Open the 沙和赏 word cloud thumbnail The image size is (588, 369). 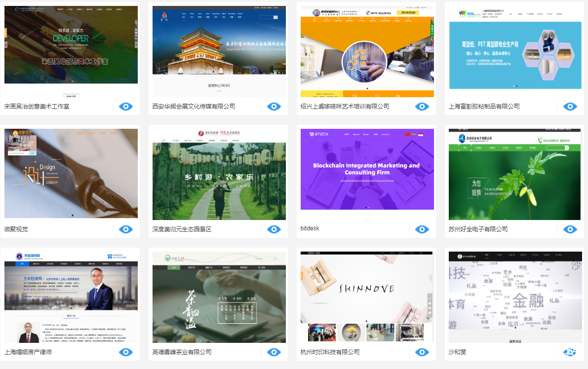tap(515, 297)
